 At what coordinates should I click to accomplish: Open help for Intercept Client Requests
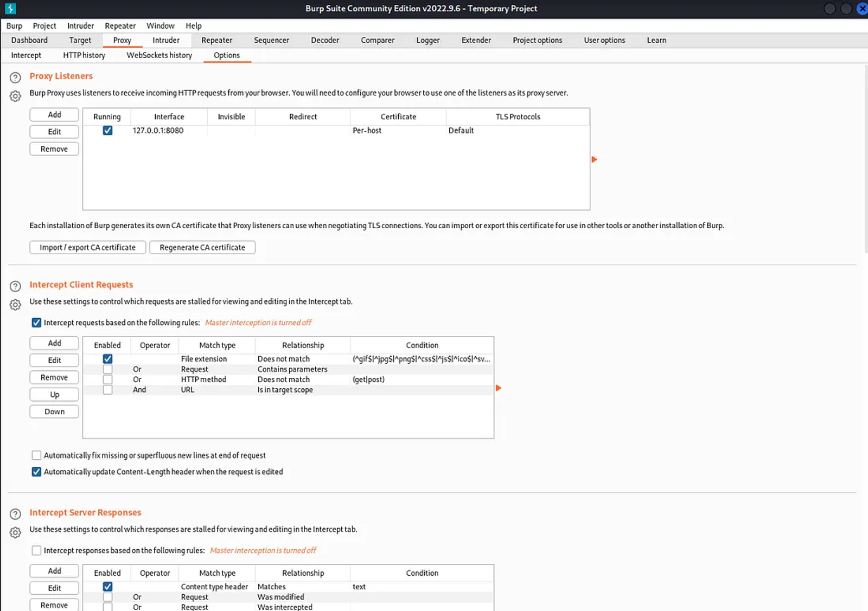15,286
